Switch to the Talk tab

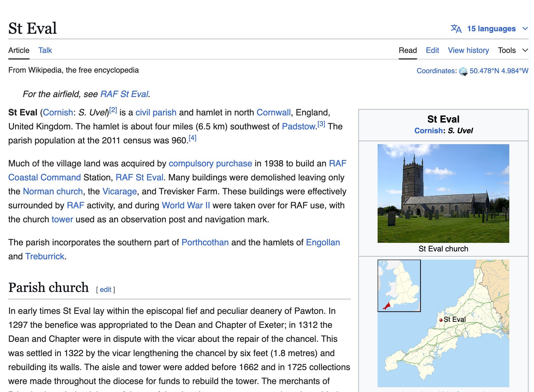pos(45,50)
